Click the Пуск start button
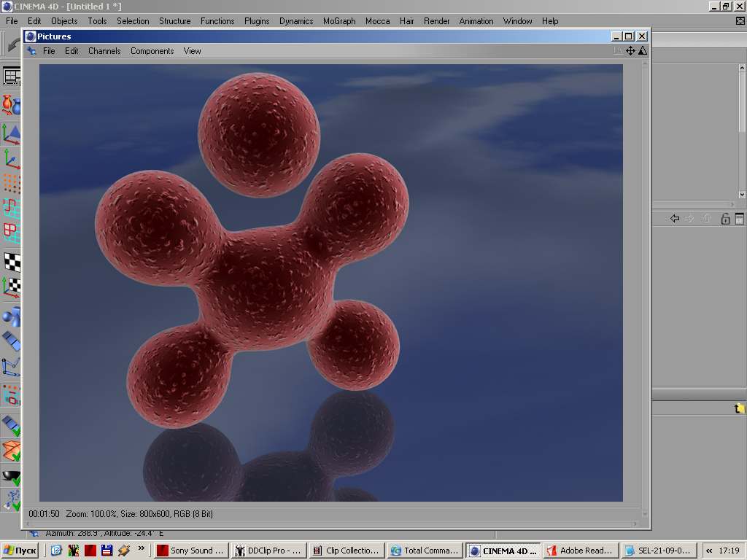Viewport: 747px width, 560px height. click(20, 551)
